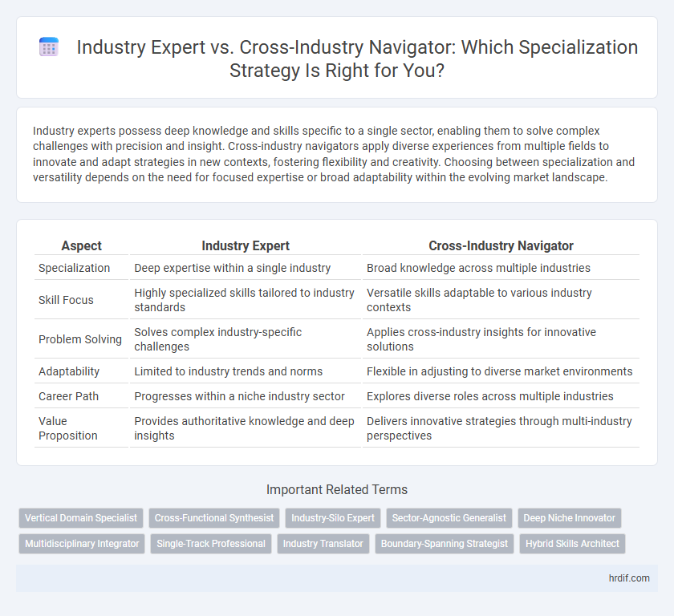Open the Cross-Functional Synthesist tag
The height and width of the screenshot is (616, 674).
(x=214, y=518)
